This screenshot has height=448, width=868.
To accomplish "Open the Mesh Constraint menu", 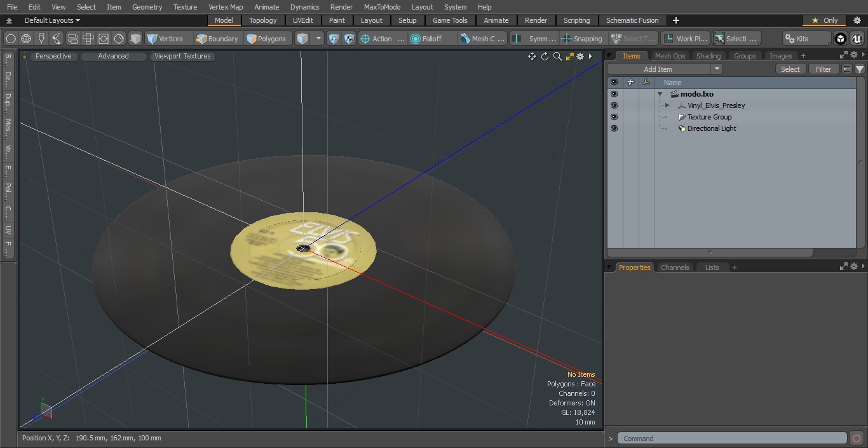I will pyautogui.click(x=483, y=39).
